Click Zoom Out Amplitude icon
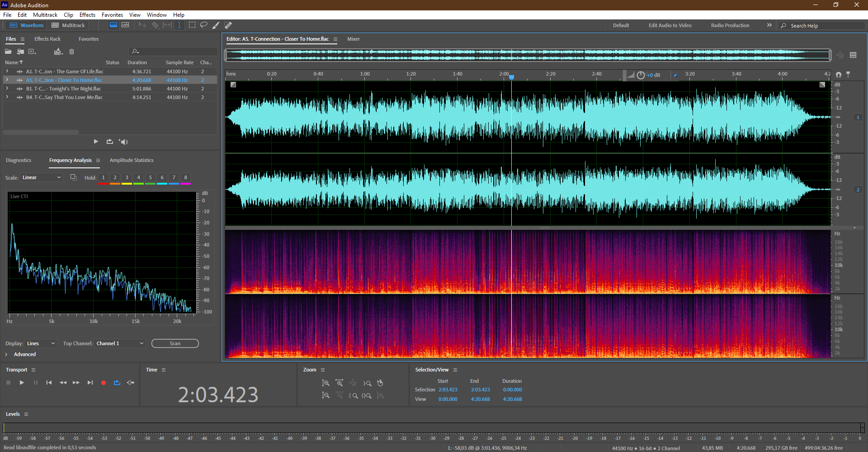 coord(325,395)
